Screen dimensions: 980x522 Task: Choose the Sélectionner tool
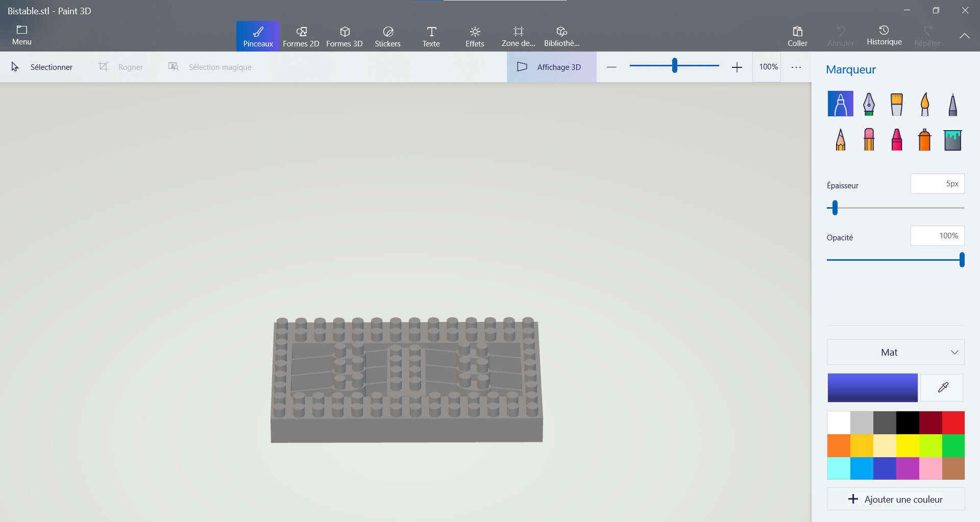42,67
